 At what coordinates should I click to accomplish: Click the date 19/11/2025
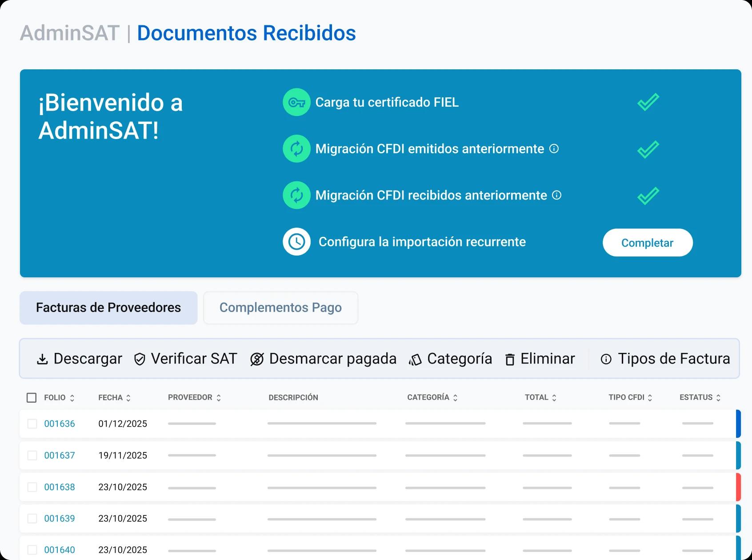tap(123, 455)
